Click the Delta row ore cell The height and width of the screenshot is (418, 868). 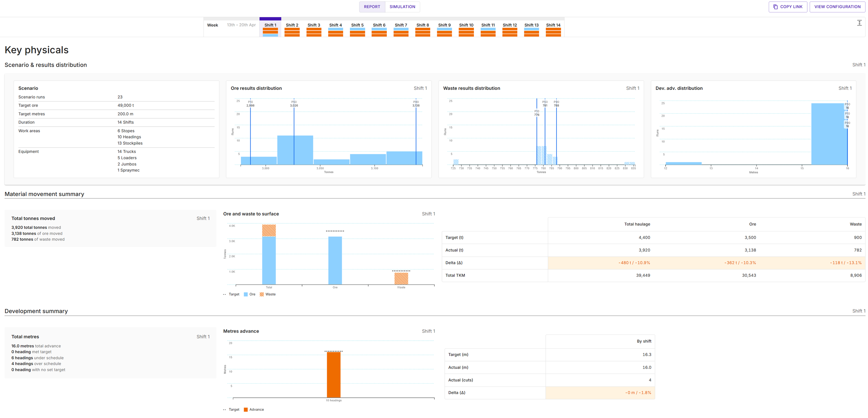tap(740, 263)
